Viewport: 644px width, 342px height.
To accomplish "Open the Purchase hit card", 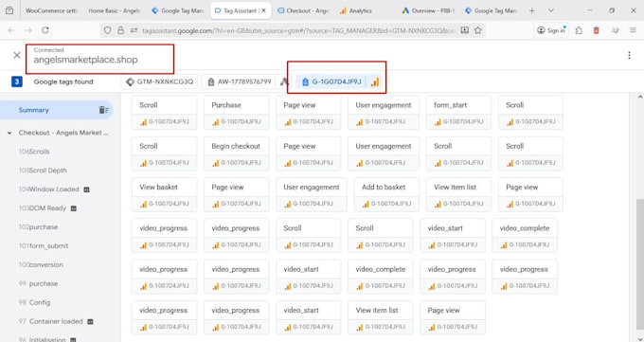I will [x=236, y=113].
